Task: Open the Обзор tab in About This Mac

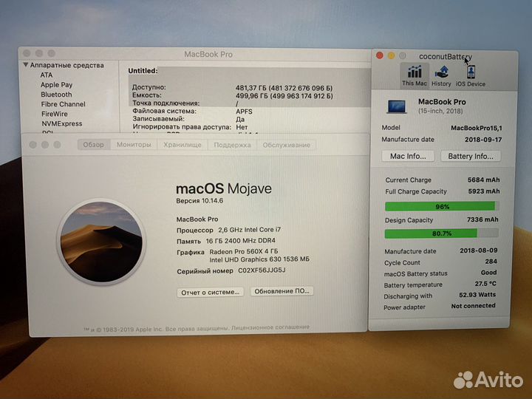Action: point(94,145)
